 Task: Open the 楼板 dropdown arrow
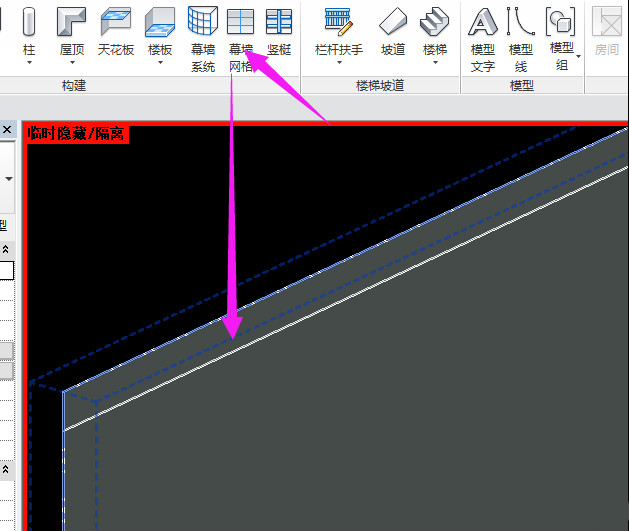160,63
